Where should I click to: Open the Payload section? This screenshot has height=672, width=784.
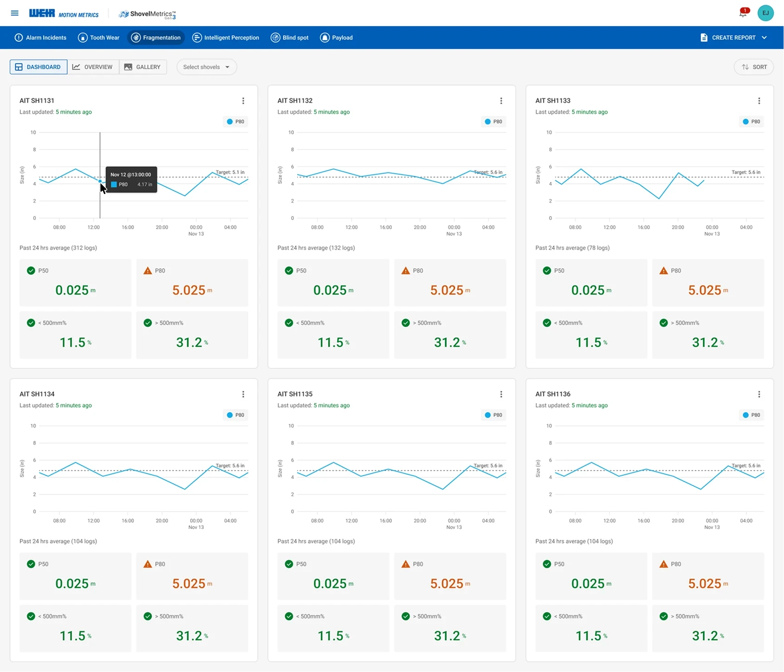click(x=337, y=38)
